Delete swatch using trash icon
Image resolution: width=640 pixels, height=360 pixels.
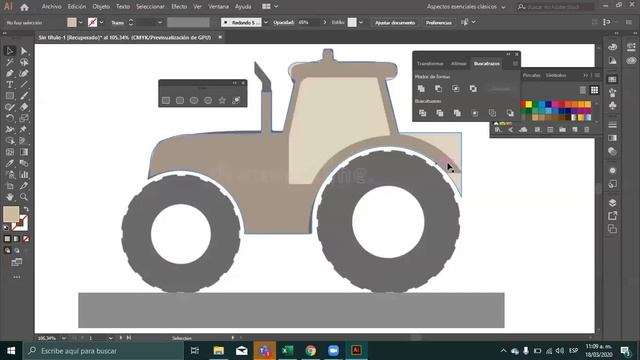tap(587, 130)
